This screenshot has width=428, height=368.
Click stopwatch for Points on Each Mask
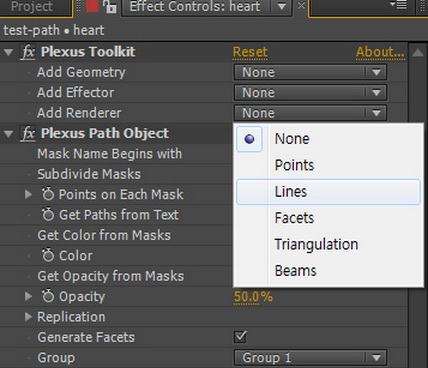coord(48,194)
